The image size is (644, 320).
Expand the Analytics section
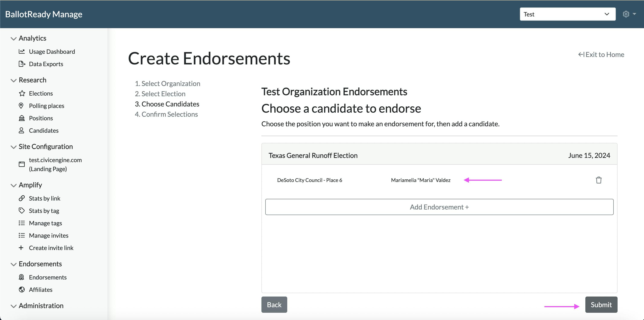pos(29,38)
